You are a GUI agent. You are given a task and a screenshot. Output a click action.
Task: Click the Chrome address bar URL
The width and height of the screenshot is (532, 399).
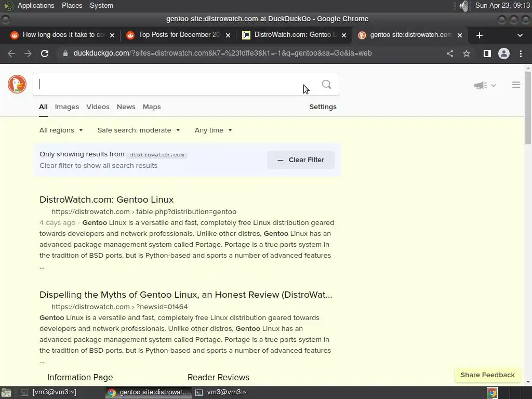coord(222,54)
